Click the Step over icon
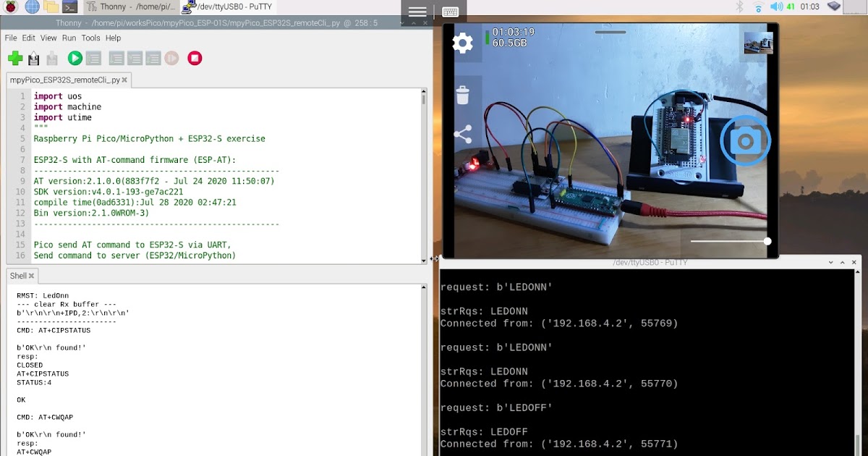Screen dimensions: 868x456 (116, 59)
